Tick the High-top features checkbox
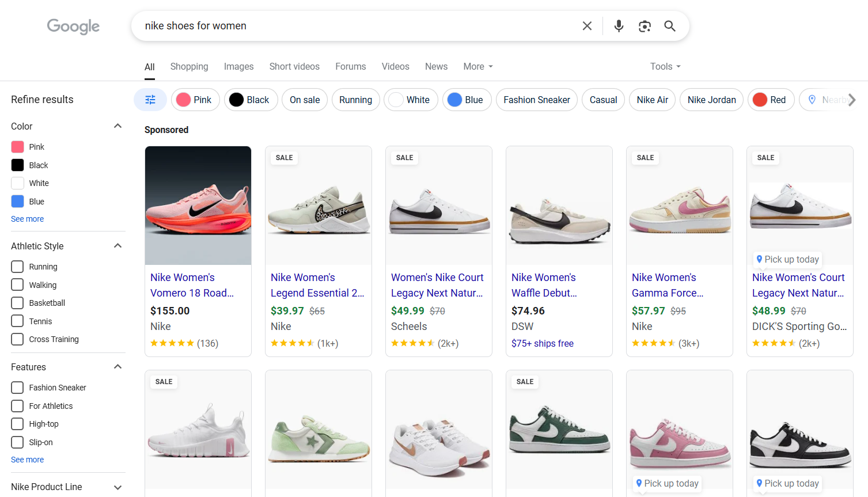Screen dimensions: 868x497 pyautogui.click(x=18, y=424)
